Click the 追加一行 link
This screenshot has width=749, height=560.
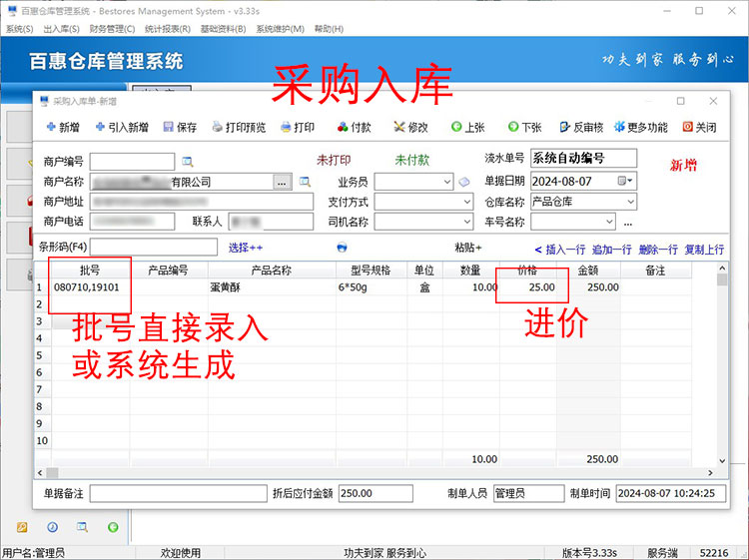click(612, 250)
